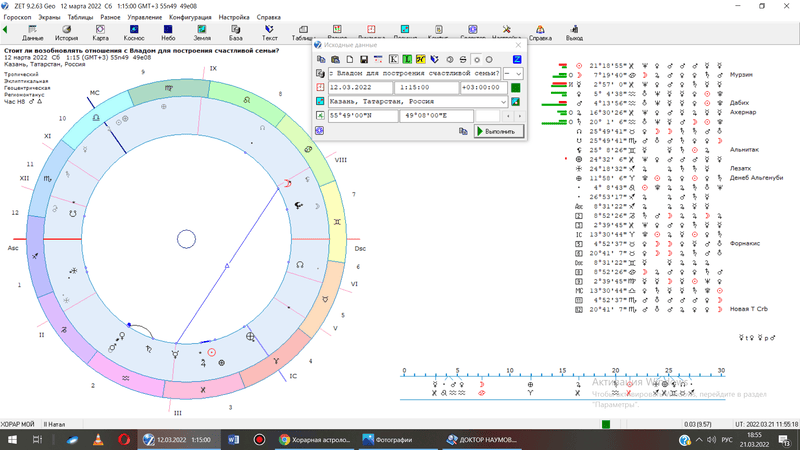Toggle the green square beside time zone
The width and height of the screenshot is (800, 450).
515,88
